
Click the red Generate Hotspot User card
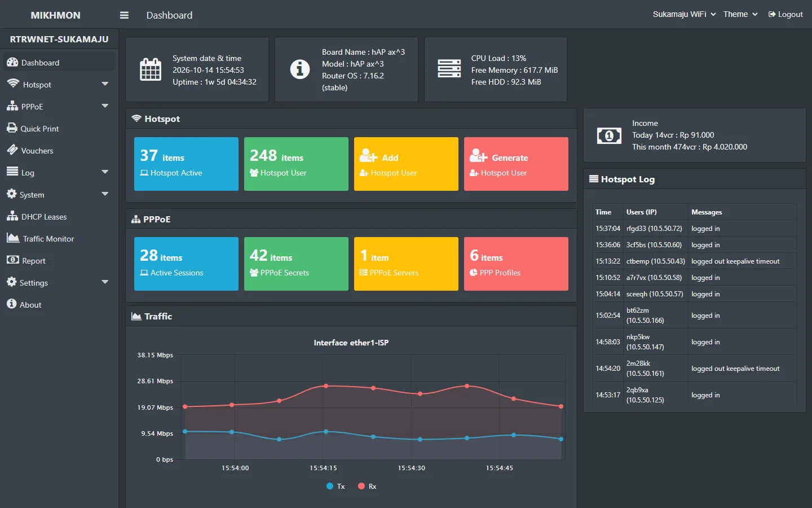(516, 164)
